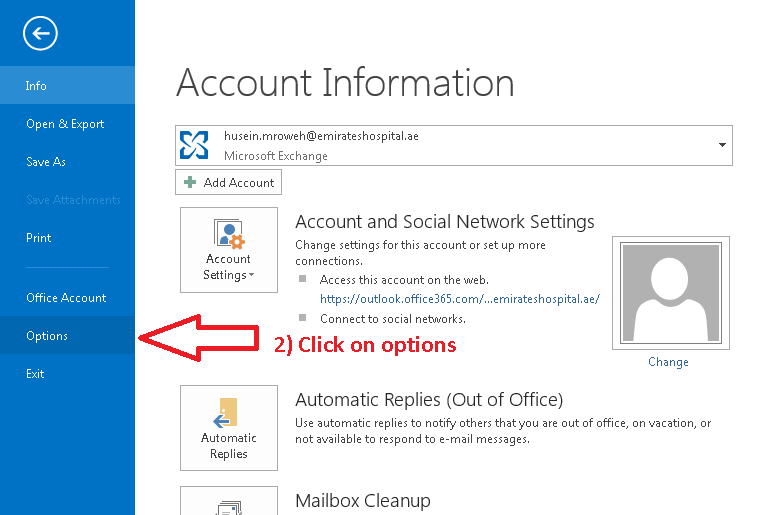
Task: Open the Account Settings dropdown button
Action: [x=229, y=250]
